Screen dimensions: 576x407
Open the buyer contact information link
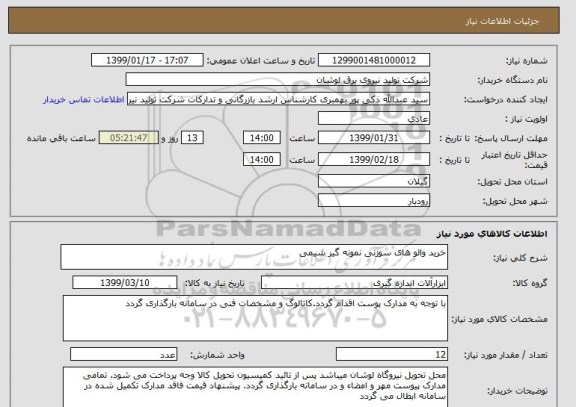tap(83, 100)
